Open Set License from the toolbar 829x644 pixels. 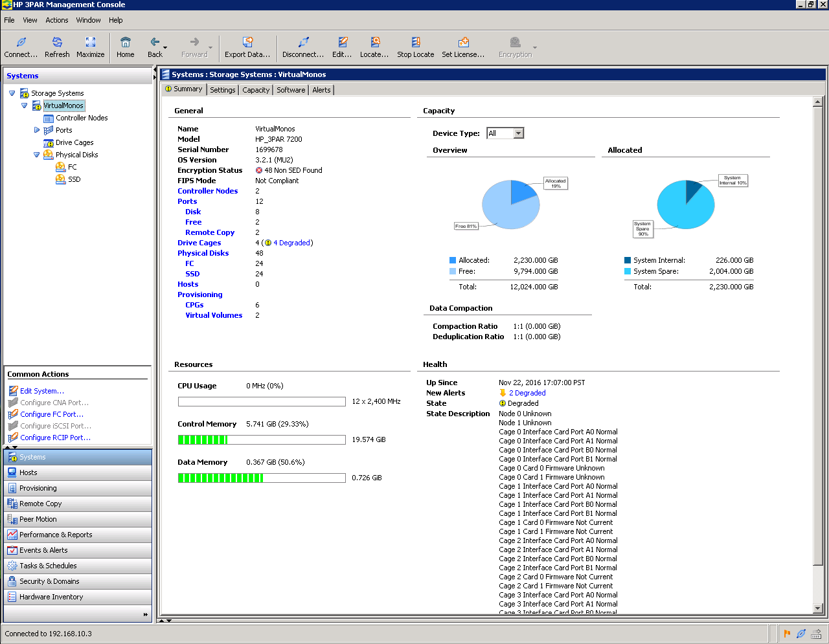tap(463, 47)
